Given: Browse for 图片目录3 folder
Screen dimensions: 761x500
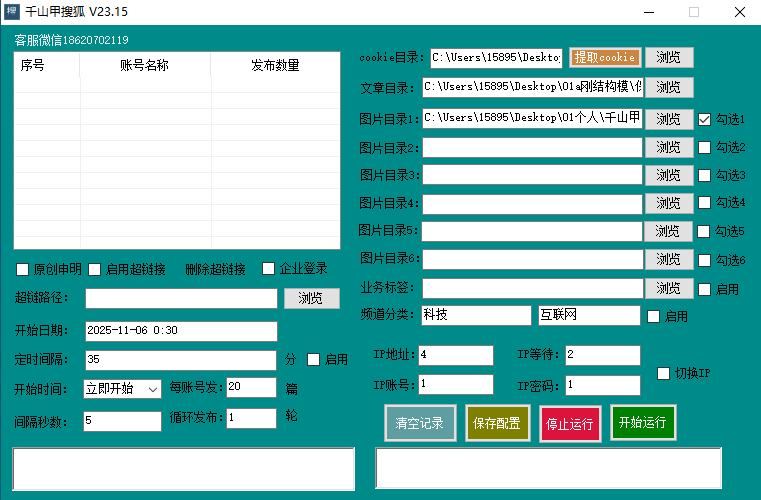Looking at the screenshot, I should 669,175.
